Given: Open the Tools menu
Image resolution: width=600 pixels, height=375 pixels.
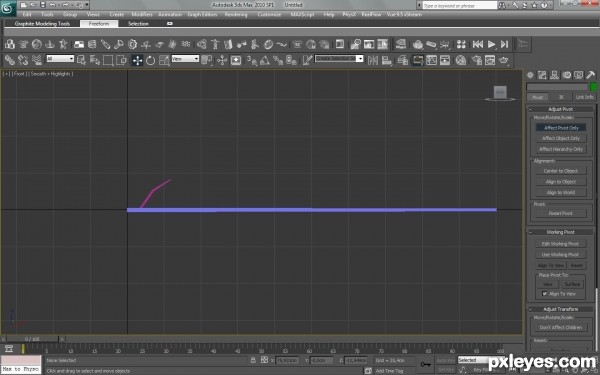Looking at the screenshot, I should [x=47, y=15].
